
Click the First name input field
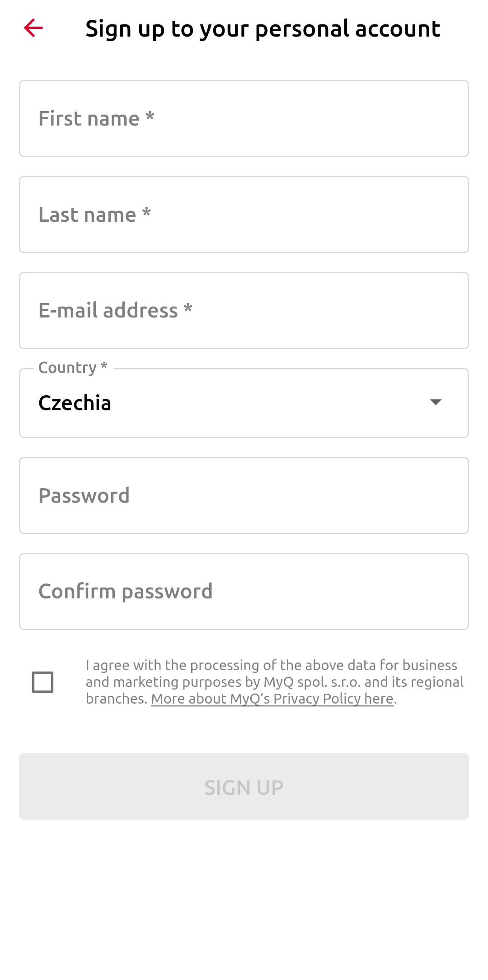244,118
